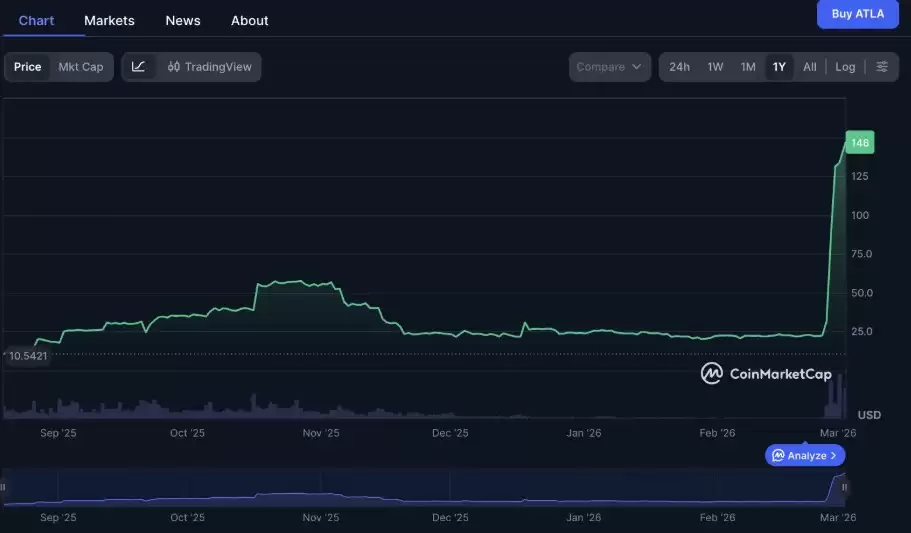Open the News tab
Viewport: 911px width, 533px height.
click(183, 20)
